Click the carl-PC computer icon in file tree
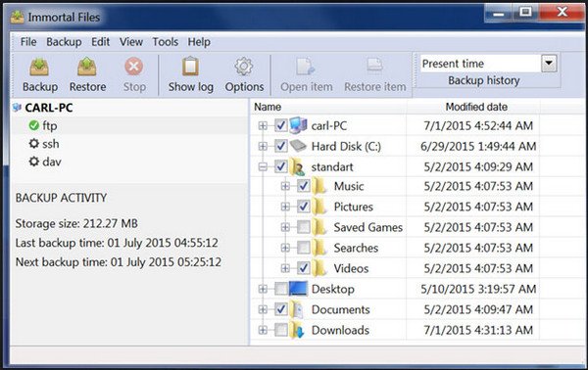 click(299, 125)
